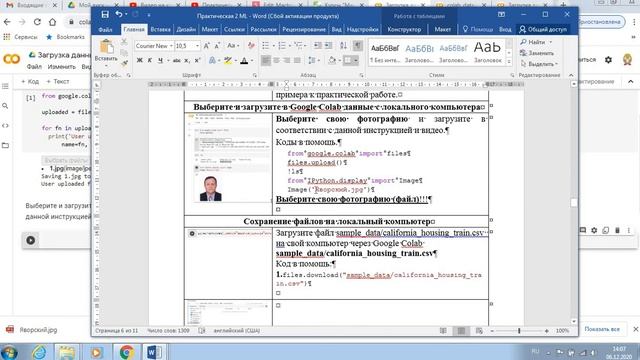Collapse the Word ribbon with the chevron
This screenshot has width=640, height=360.
click(571, 75)
